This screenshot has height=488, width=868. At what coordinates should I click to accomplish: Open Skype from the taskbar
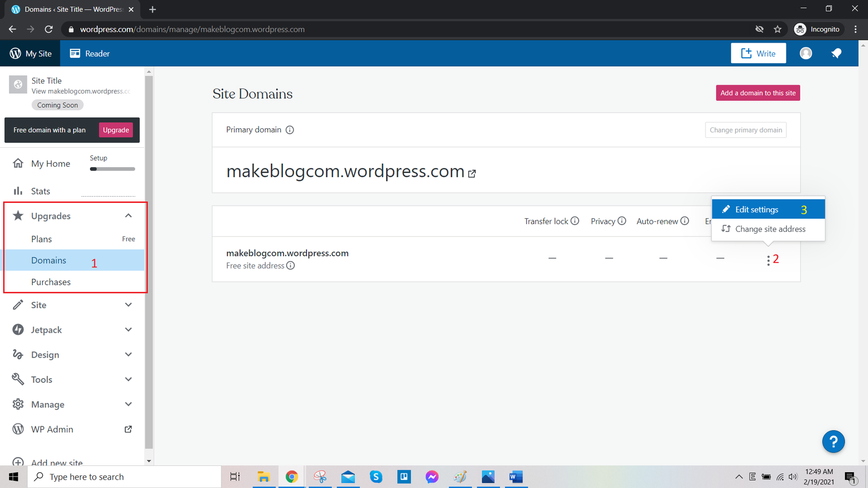(x=376, y=477)
